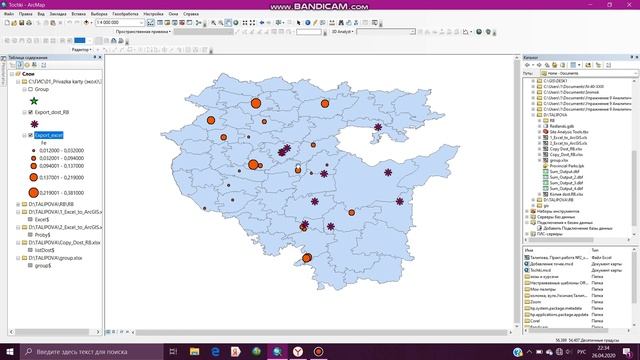Click Catalog Connect To Folder icon
The image size is (640, 360).
coord(588,65)
